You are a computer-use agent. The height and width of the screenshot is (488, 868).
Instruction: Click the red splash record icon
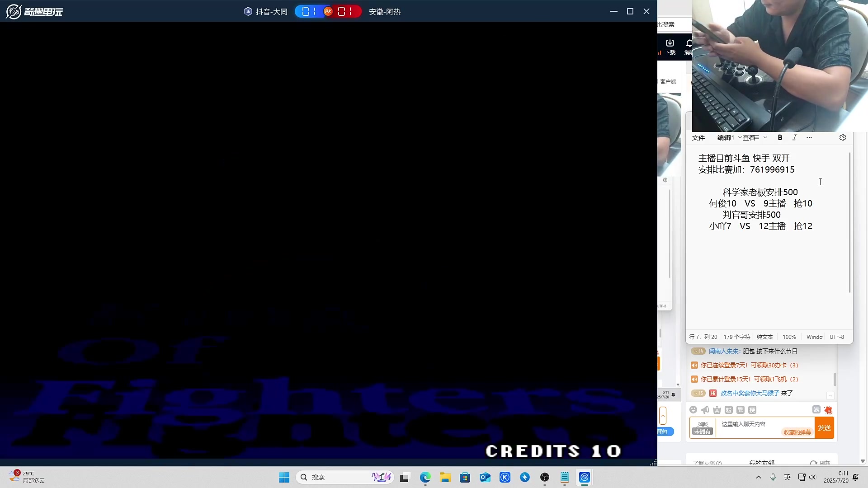828,410
